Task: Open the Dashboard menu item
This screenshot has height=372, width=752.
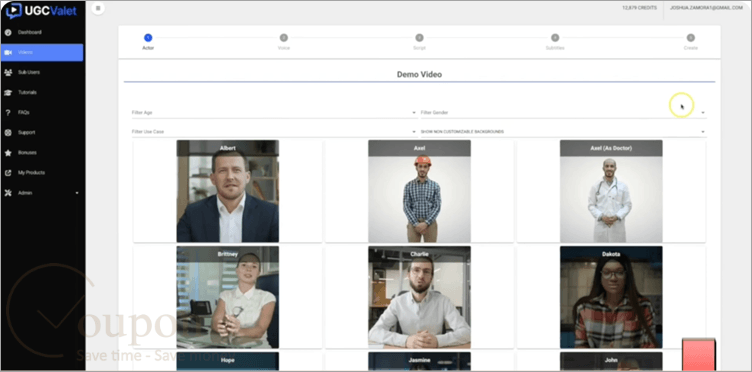Action: click(x=42, y=33)
